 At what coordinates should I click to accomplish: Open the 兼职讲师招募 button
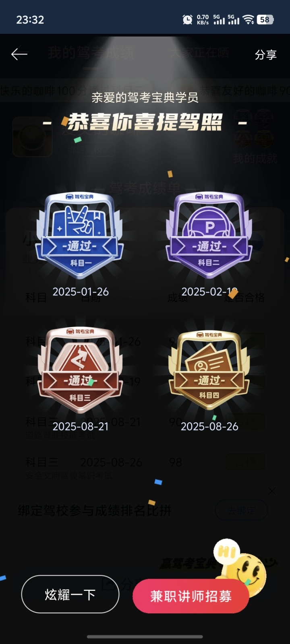point(191,596)
